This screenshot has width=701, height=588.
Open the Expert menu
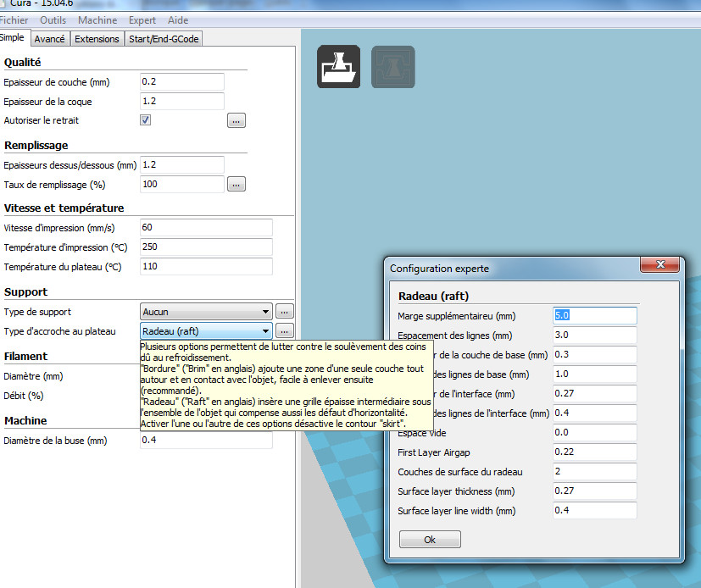tap(142, 20)
